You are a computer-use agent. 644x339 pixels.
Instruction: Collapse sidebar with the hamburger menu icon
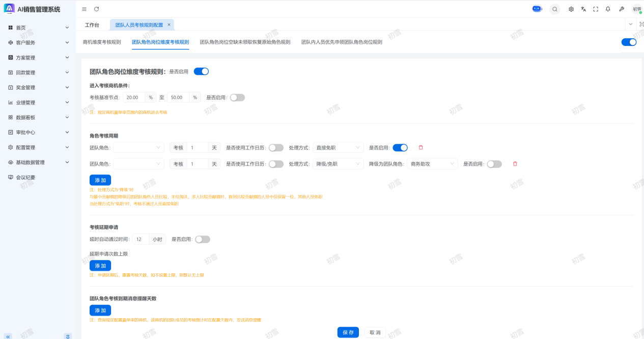click(84, 9)
